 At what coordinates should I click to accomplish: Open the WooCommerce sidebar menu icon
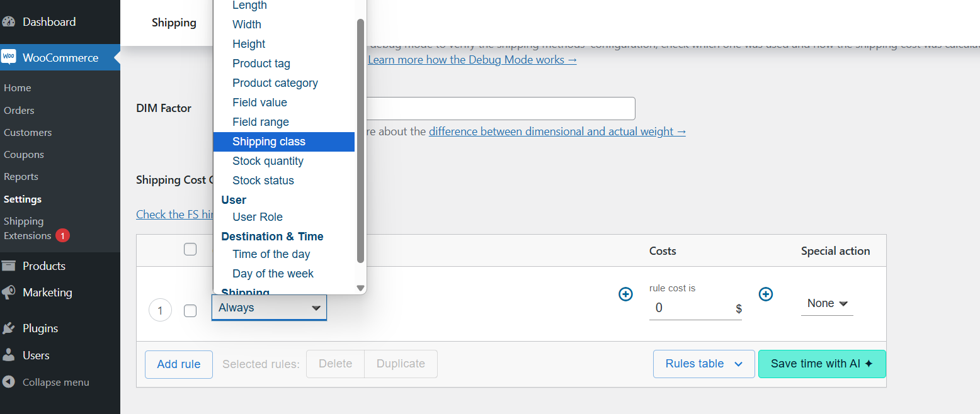point(9,57)
